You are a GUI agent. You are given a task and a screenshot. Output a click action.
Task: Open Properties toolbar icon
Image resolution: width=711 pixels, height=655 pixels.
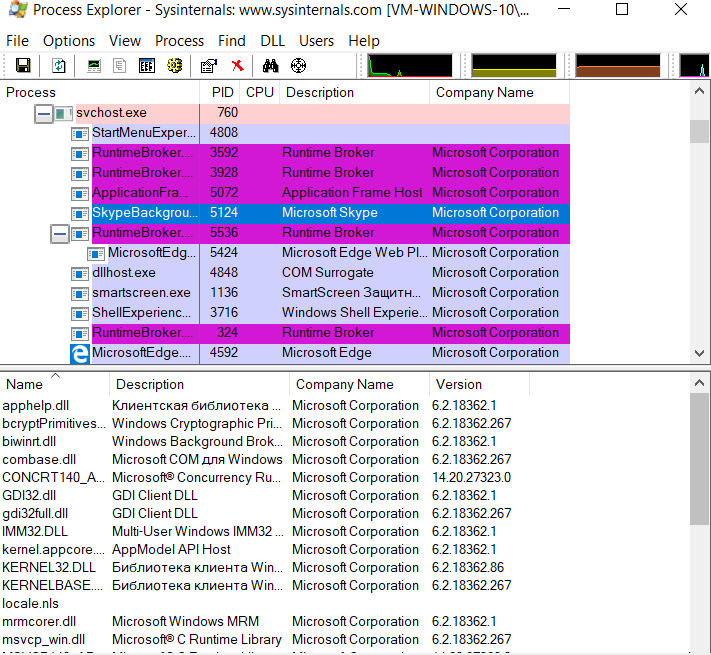point(209,66)
